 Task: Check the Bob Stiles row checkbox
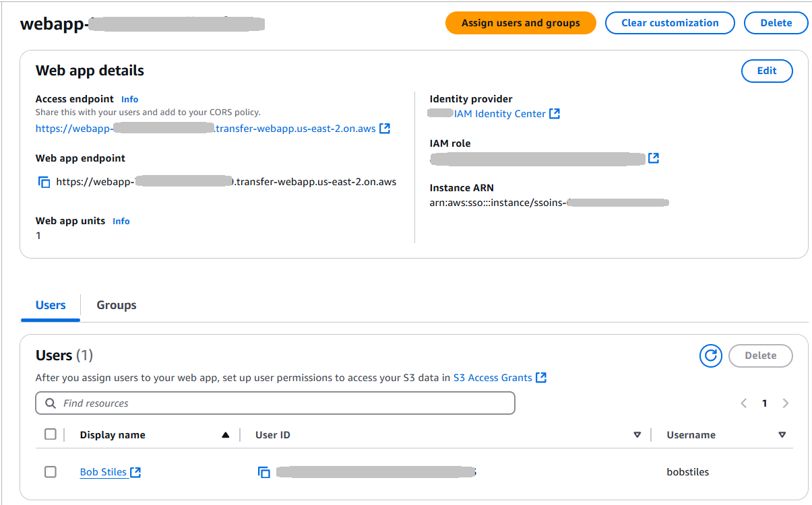51,472
